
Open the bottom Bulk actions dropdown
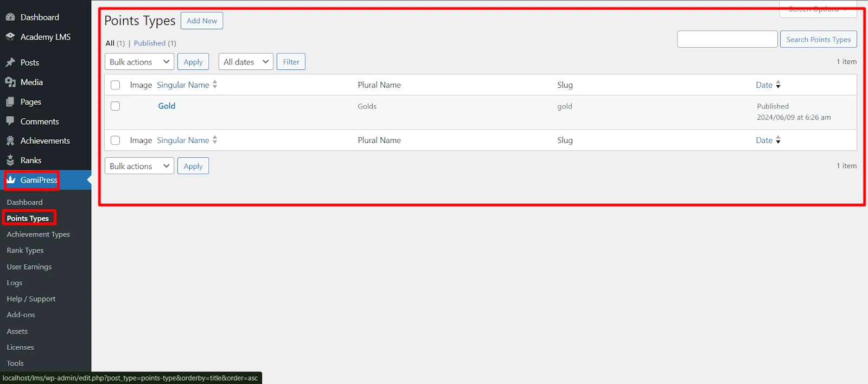click(x=139, y=166)
